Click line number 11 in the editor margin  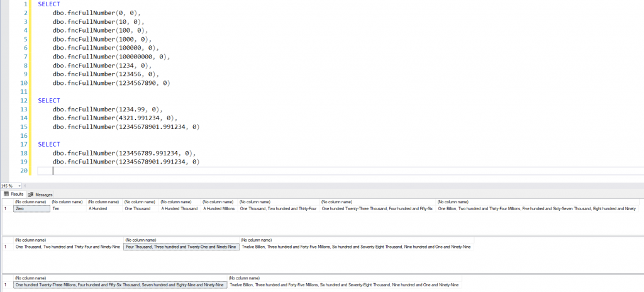(x=23, y=92)
